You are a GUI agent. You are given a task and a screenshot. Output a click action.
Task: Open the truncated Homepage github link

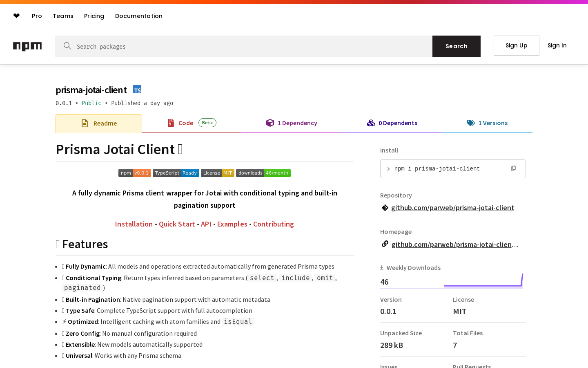coord(455,245)
